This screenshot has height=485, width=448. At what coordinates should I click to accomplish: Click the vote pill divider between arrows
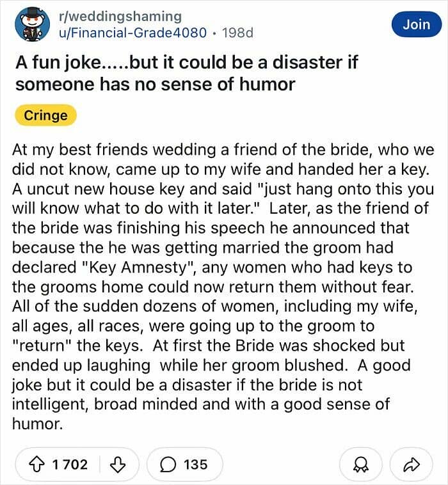pyautogui.click(x=100, y=465)
